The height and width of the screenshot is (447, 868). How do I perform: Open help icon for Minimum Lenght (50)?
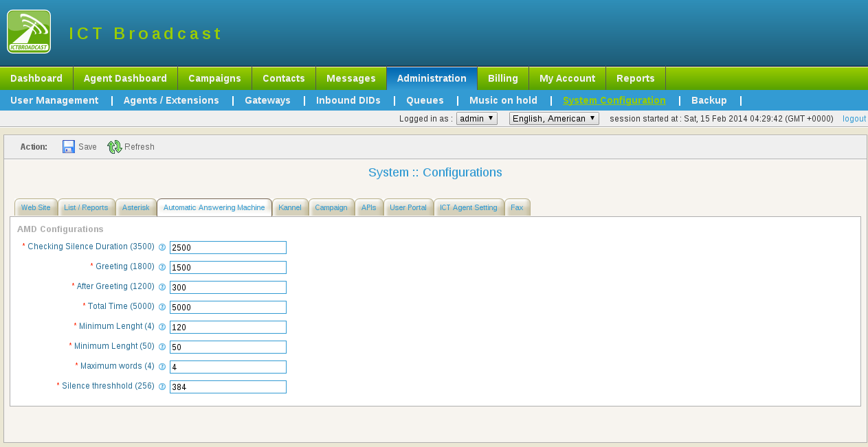pyautogui.click(x=162, y=347)
